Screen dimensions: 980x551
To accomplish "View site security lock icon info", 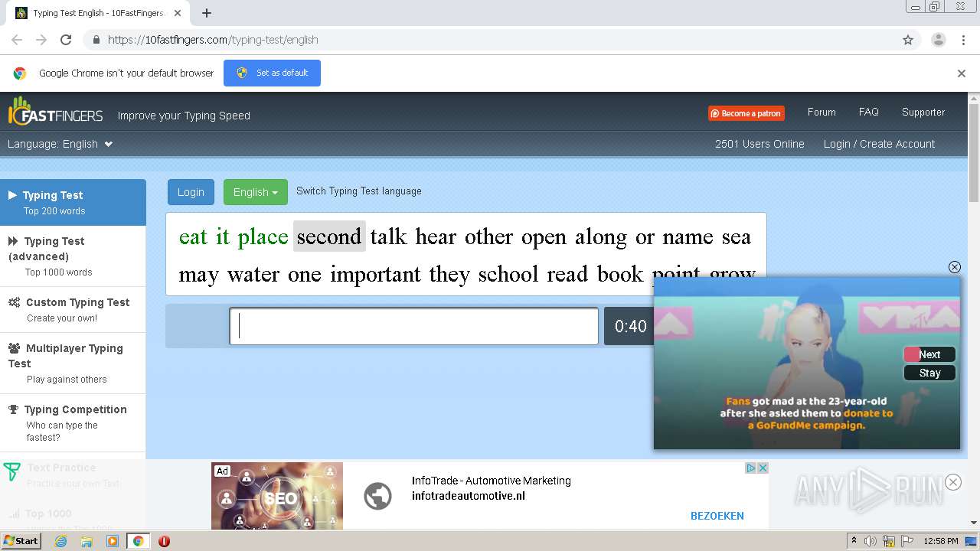I will tap(96, 40).
